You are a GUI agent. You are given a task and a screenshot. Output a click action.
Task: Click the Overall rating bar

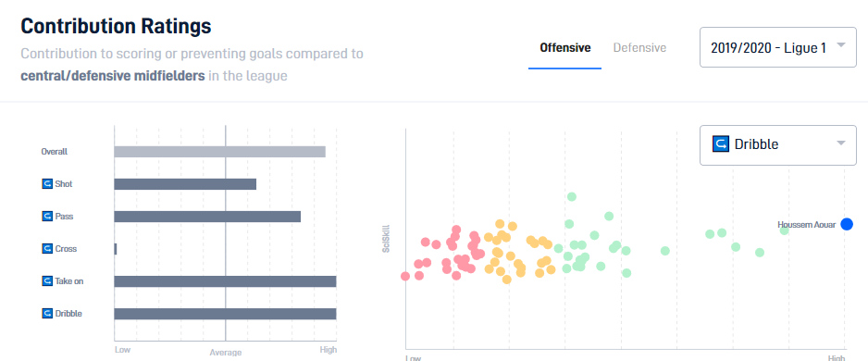coord(219,152)
